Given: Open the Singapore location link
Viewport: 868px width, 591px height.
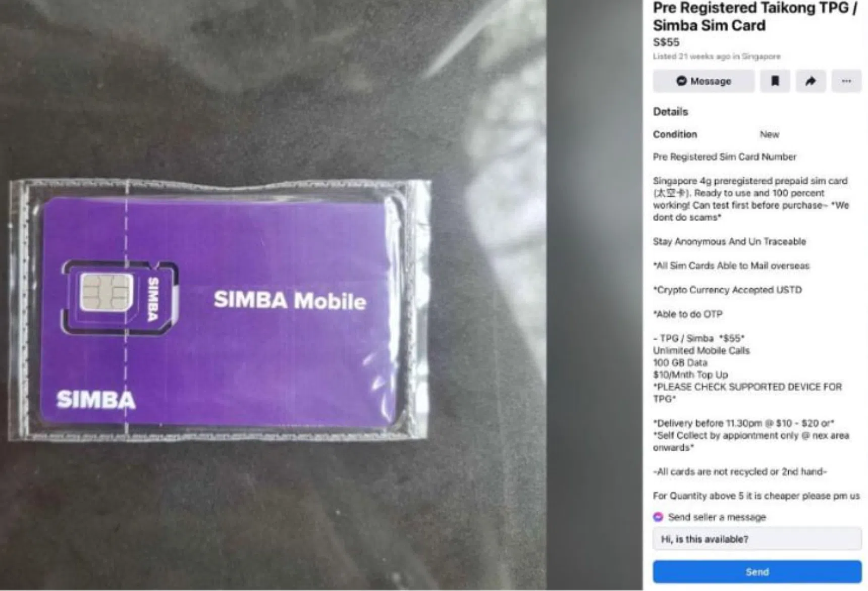Looking at the screenshot, I should pyautogui.click(x=761, y=57).
